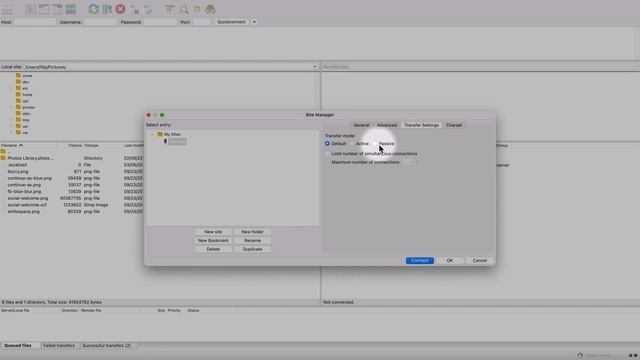Select file social-welcome.xcf

click(27, 205)
